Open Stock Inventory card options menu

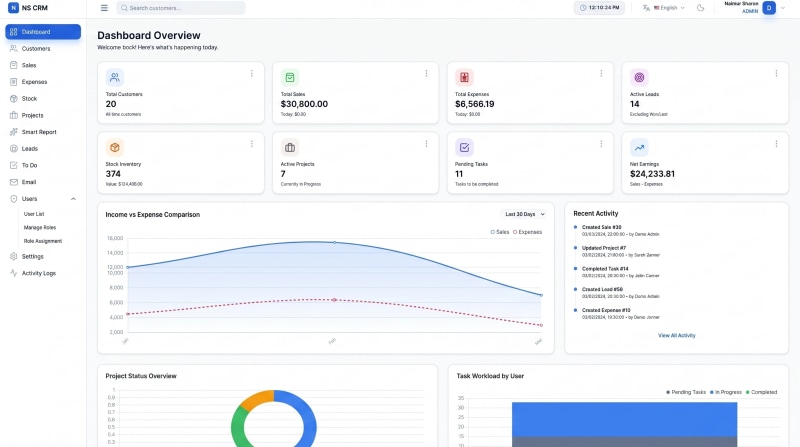(x=252, y=144)
